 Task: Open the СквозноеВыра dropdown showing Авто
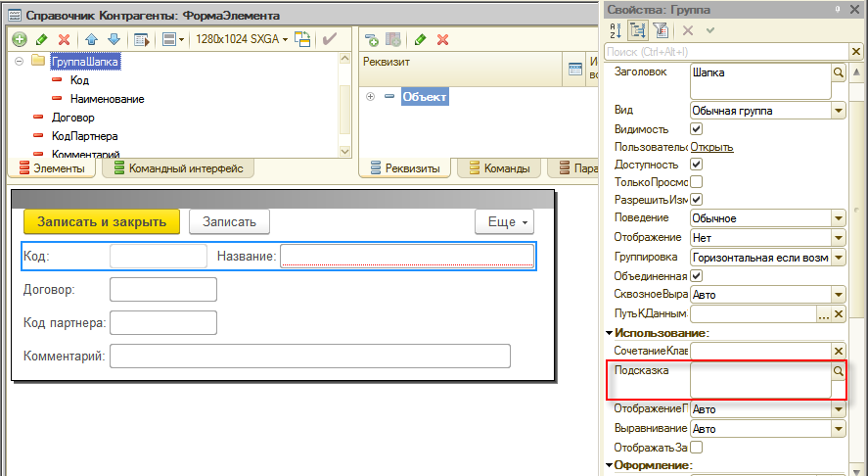click(x=838, y=295)
